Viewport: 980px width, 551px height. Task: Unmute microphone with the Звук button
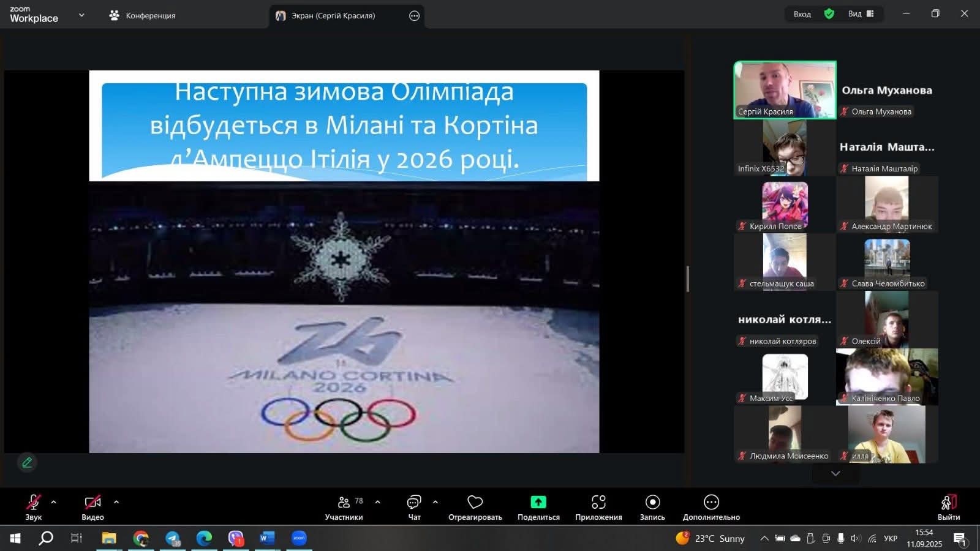[33, 507]
